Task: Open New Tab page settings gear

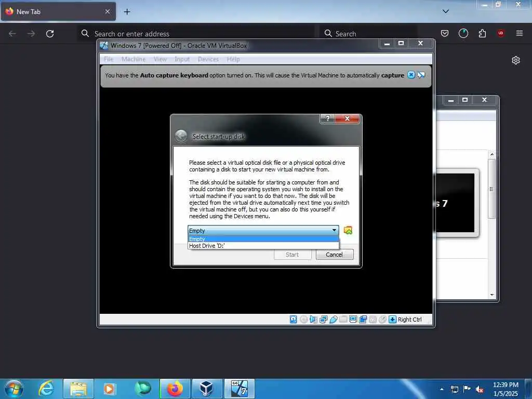Action: click(x=516, y=60)
